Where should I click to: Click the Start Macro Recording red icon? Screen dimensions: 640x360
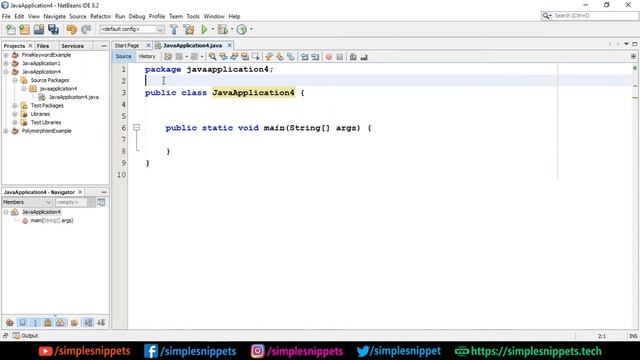(329, 57)
